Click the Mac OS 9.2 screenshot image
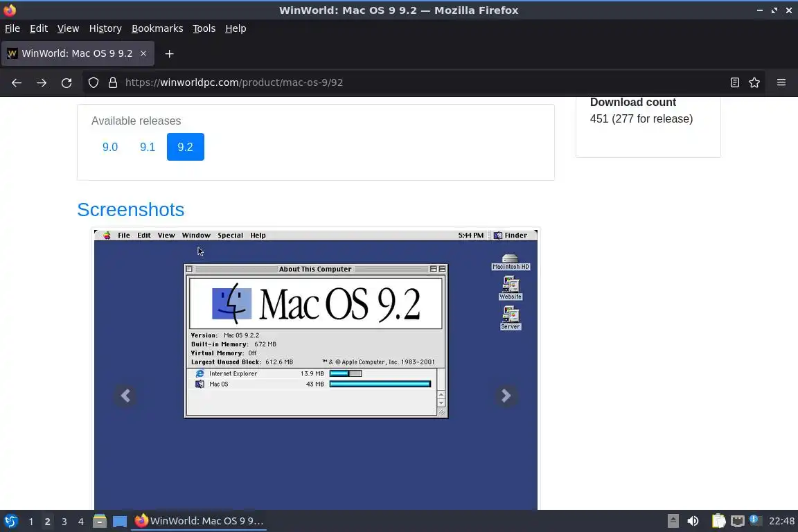The height and width of the screenshot is (532, 798). pyautogui.click(x=316, y=369)
